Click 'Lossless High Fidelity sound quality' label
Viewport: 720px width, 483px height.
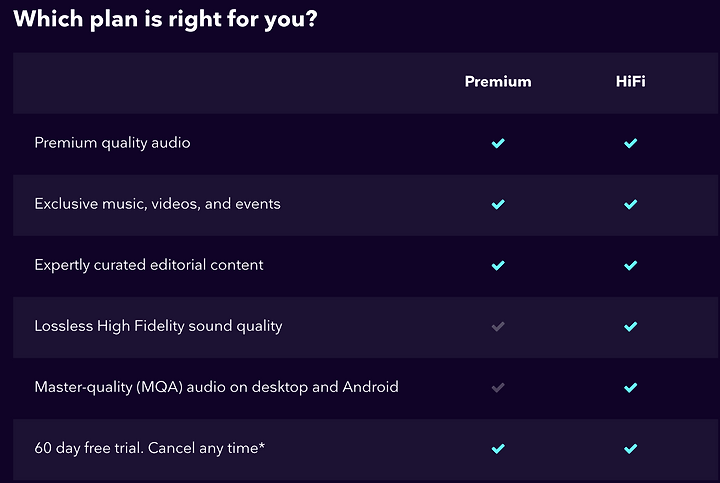(158, 326)
